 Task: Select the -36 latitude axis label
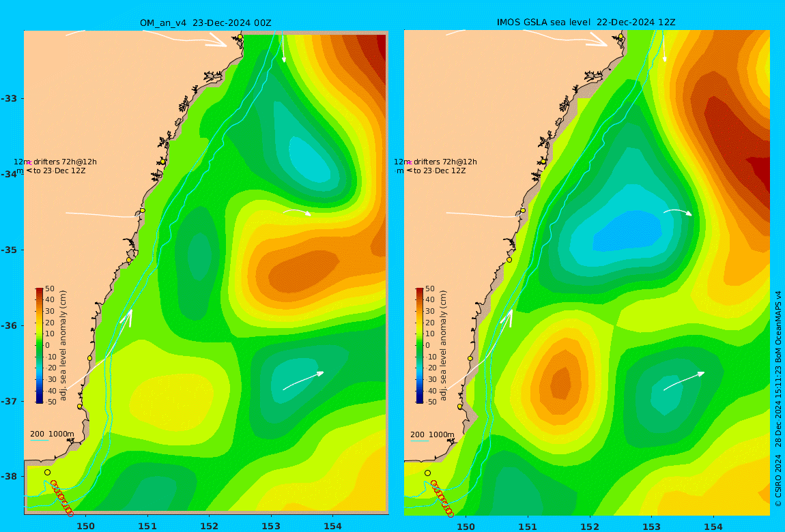point(10,325)
